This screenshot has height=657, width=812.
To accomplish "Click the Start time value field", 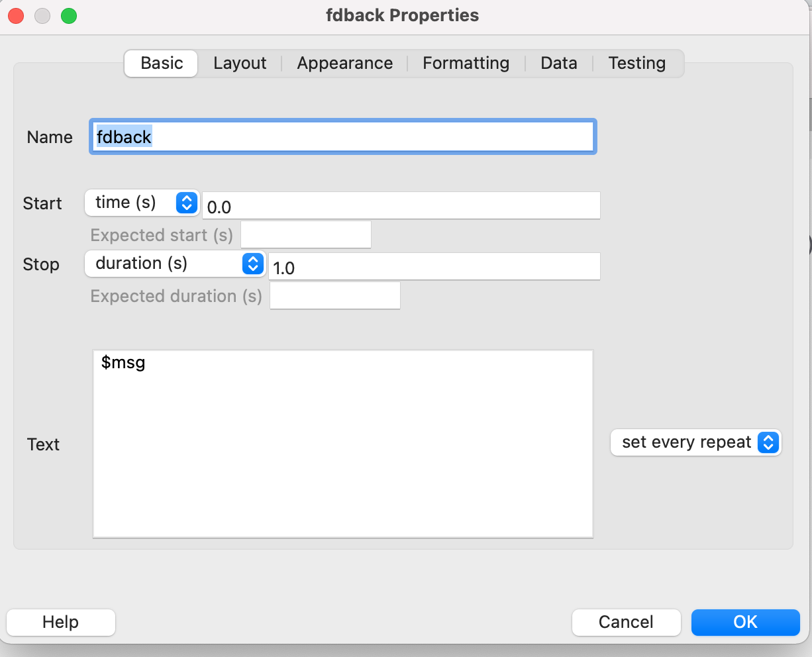I will pos(401,206).
